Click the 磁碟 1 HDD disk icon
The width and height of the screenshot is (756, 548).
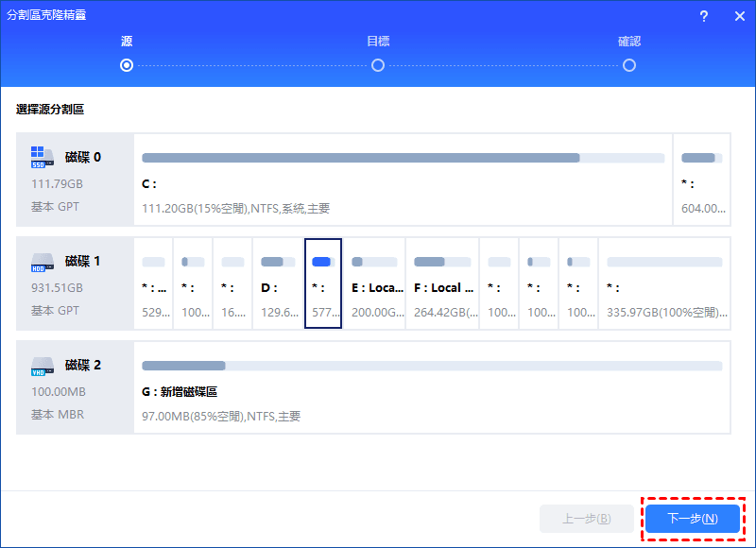[41, 261]
